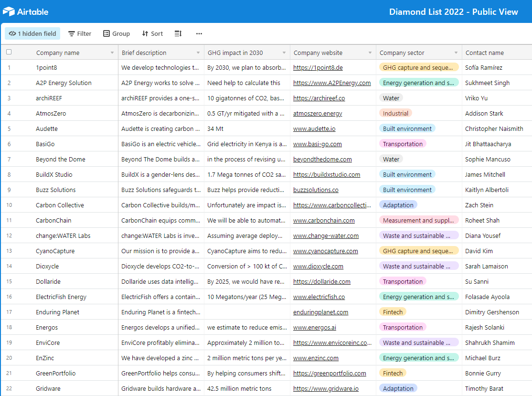Open the www.basi-go.com link
This screenshot has width=532, height=396.
(x=317, y=144)
